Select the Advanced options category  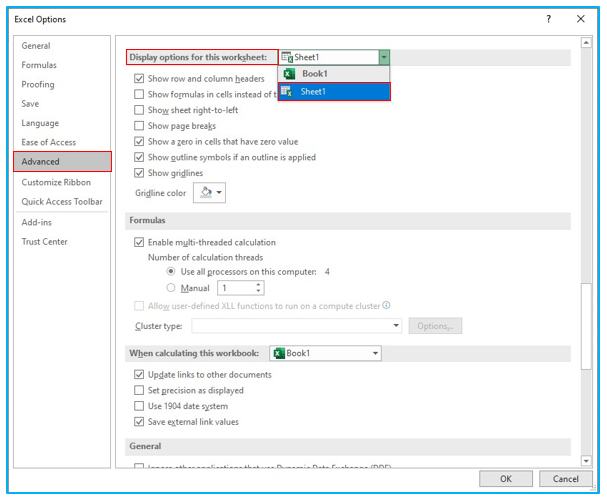pyautogui.click(x=62, y=161)
